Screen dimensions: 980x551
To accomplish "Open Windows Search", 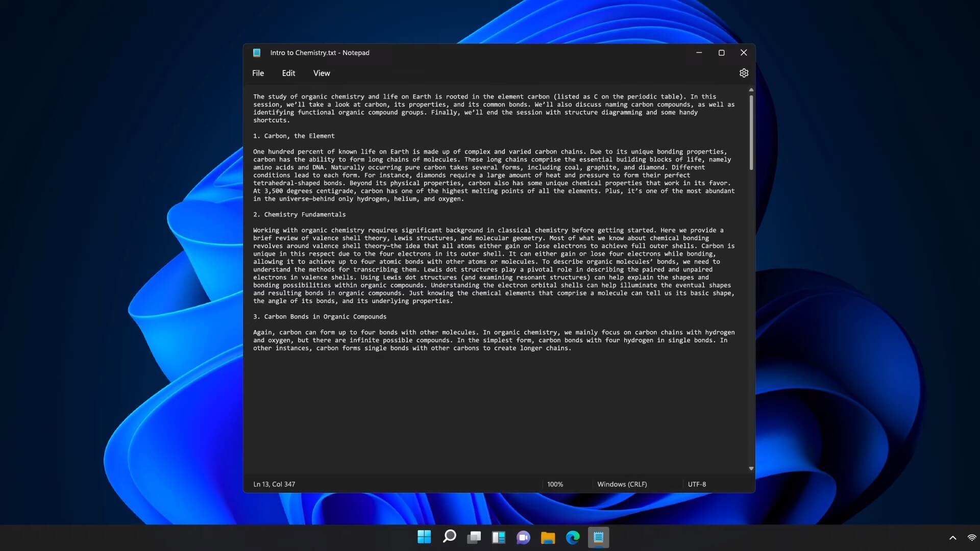I will point(449,537).
